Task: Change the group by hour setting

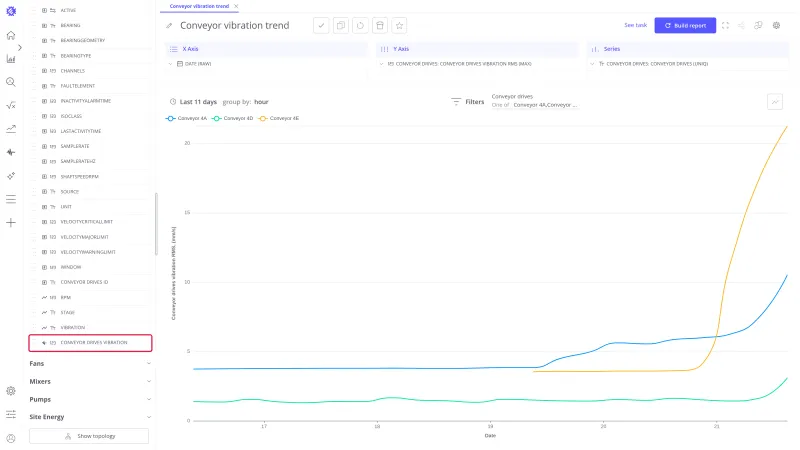Action: pyautogui.click(x=261, y=102)
